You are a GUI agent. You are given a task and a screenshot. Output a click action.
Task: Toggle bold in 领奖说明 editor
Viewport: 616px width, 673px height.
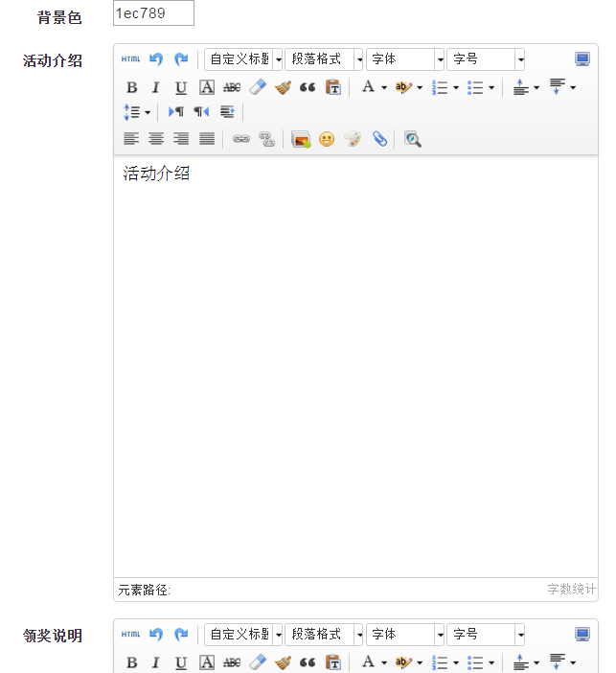[132, 662]
